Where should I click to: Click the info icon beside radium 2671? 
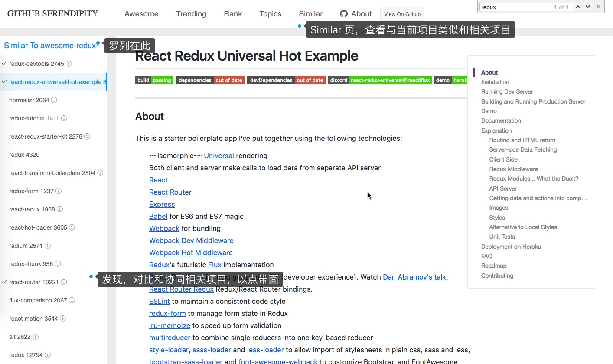(48, 246)
